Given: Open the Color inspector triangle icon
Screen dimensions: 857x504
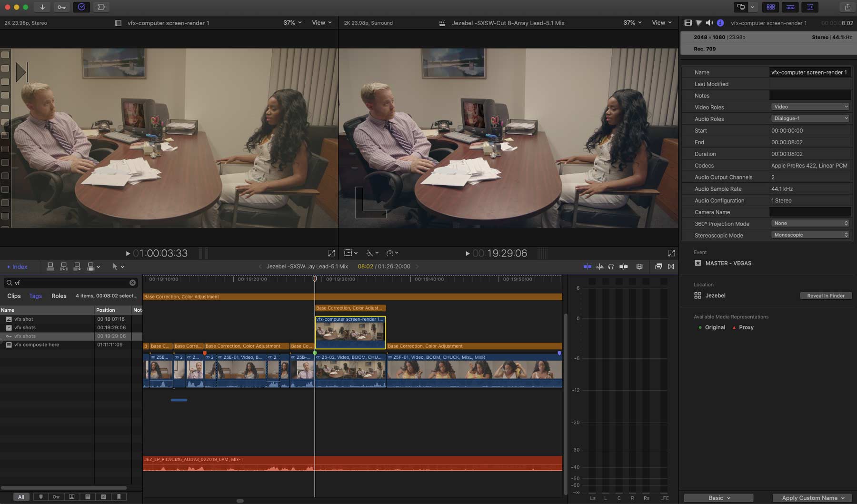Looking at the screenshot, I should coord(698,23).
